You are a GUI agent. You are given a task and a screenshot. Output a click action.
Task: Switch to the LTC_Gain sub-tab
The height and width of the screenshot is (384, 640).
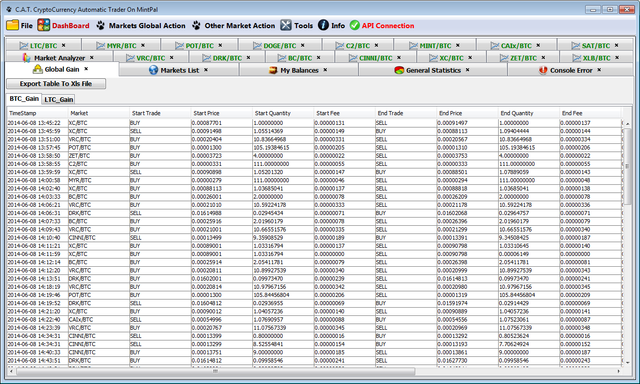58,99
